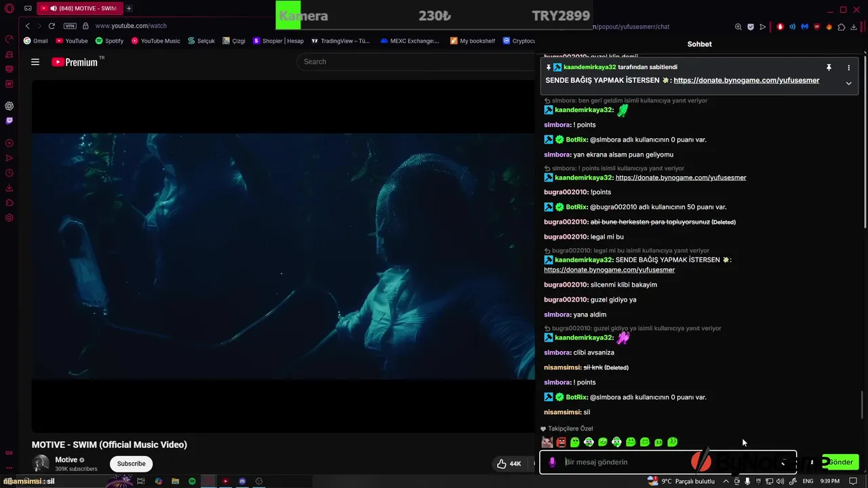
Task: Open Task View on the taskbar
Action: coord(141,481)
